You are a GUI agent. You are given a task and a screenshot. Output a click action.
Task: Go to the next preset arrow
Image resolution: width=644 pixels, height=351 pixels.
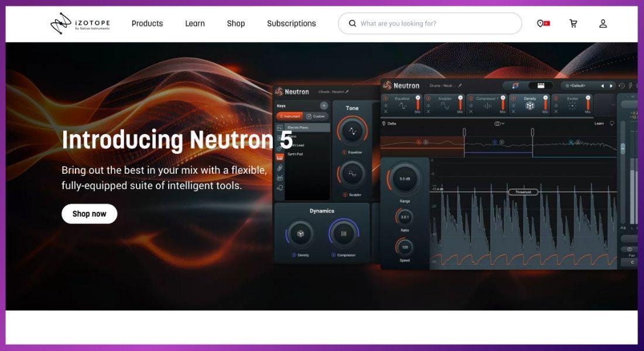(611, 86)
